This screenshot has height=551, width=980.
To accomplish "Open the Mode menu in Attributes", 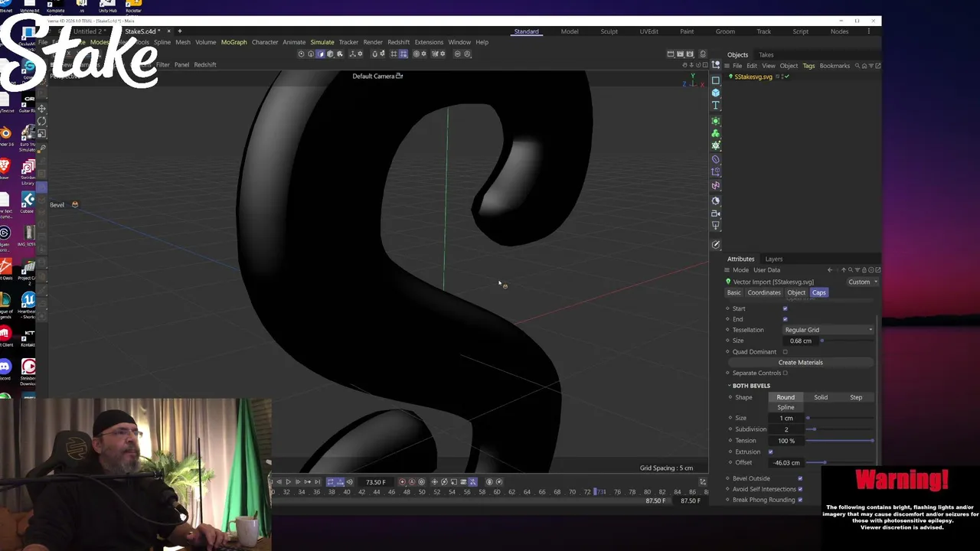I will (x=740, y=270).
